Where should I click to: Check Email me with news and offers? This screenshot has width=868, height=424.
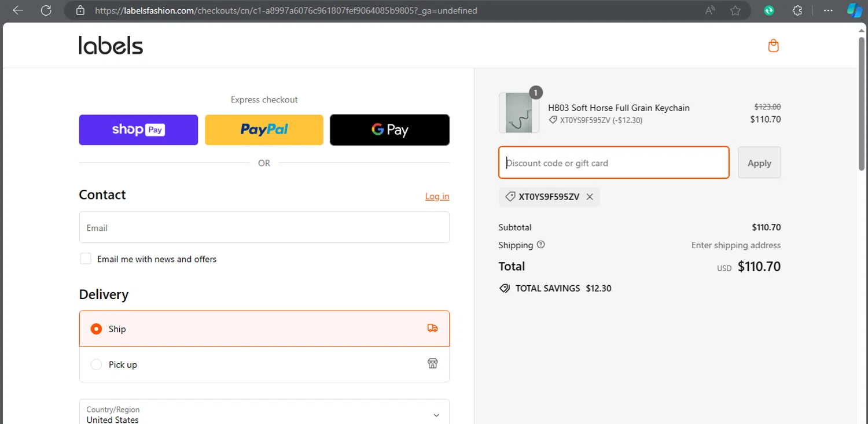point(86,259)
